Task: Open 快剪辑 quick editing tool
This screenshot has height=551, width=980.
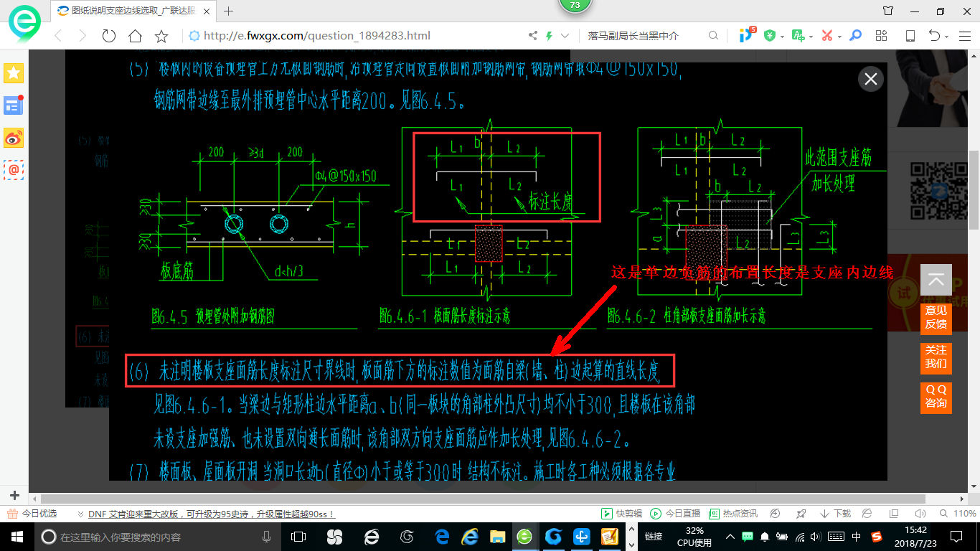Action: [621, 514]
